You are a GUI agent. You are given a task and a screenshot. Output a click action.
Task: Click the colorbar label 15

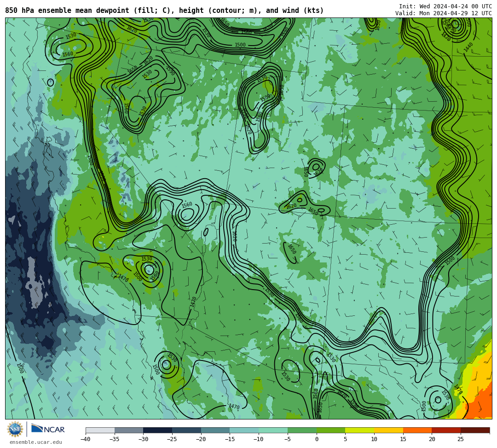tap(403, 439)
